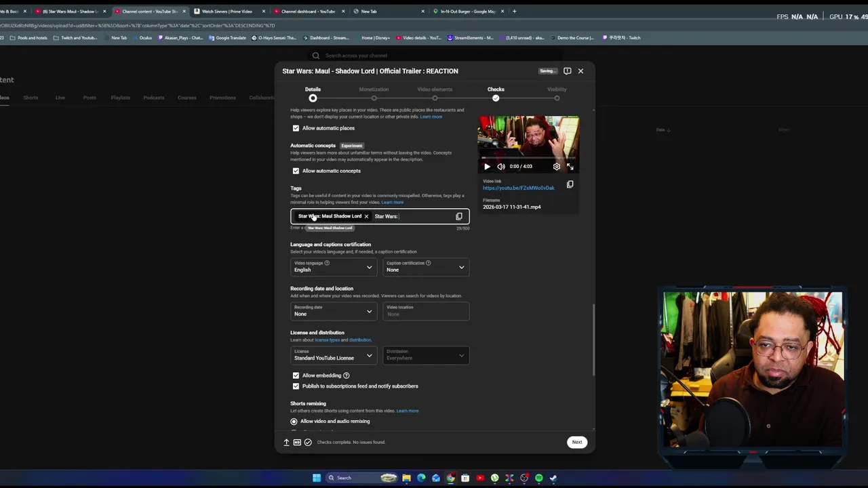Go to the Monetization step
Viewport: 868px width, 488px height.
[374, 94]
